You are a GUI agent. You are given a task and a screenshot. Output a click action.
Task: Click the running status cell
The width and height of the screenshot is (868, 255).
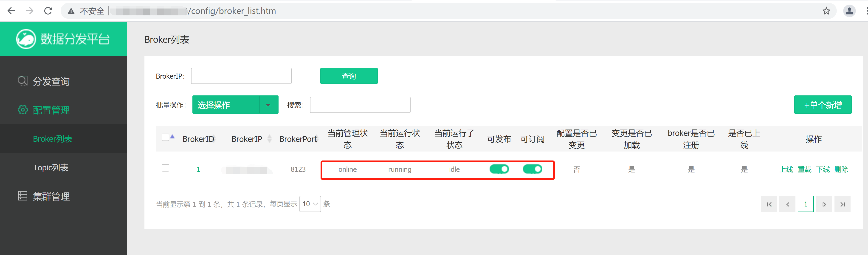[x=400, y=169]
